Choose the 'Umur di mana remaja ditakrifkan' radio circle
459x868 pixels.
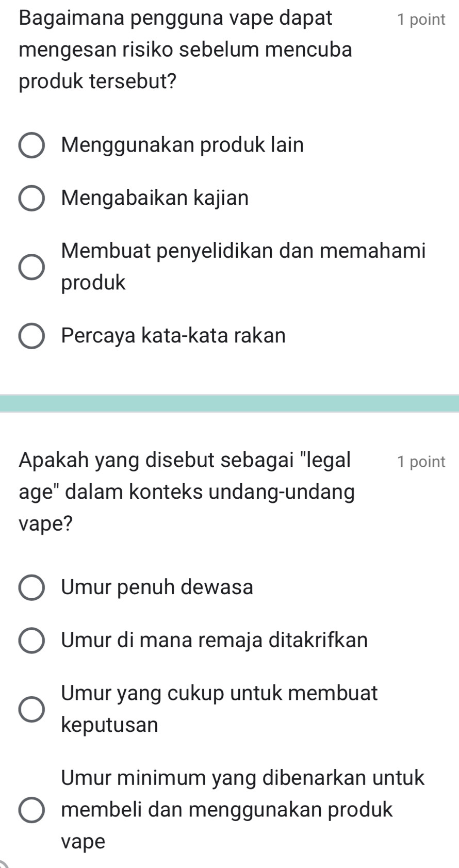click(x=31, y=641)
